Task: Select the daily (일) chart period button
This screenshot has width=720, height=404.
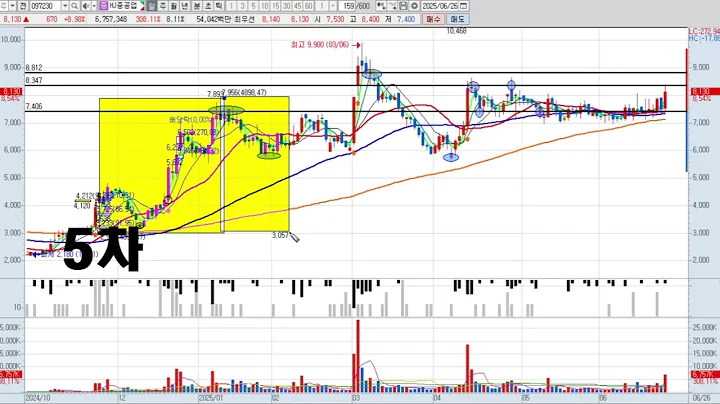Action: coord(152,6)
